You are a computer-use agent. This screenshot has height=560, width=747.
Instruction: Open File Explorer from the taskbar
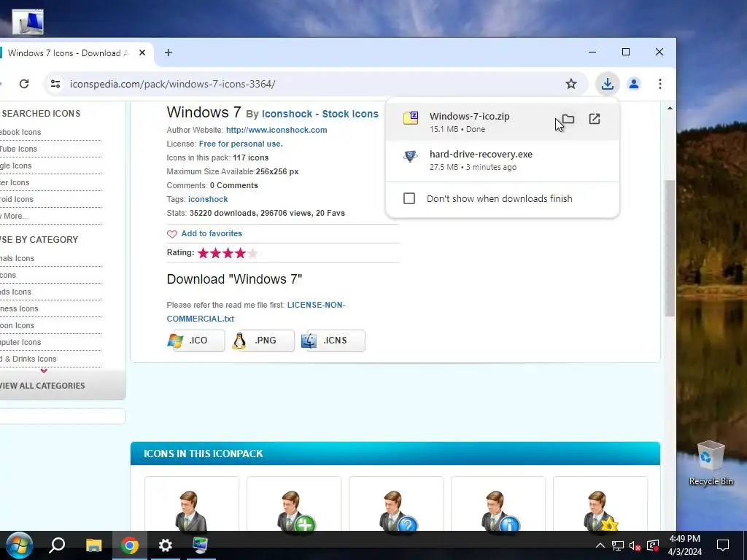coord(94,545)
